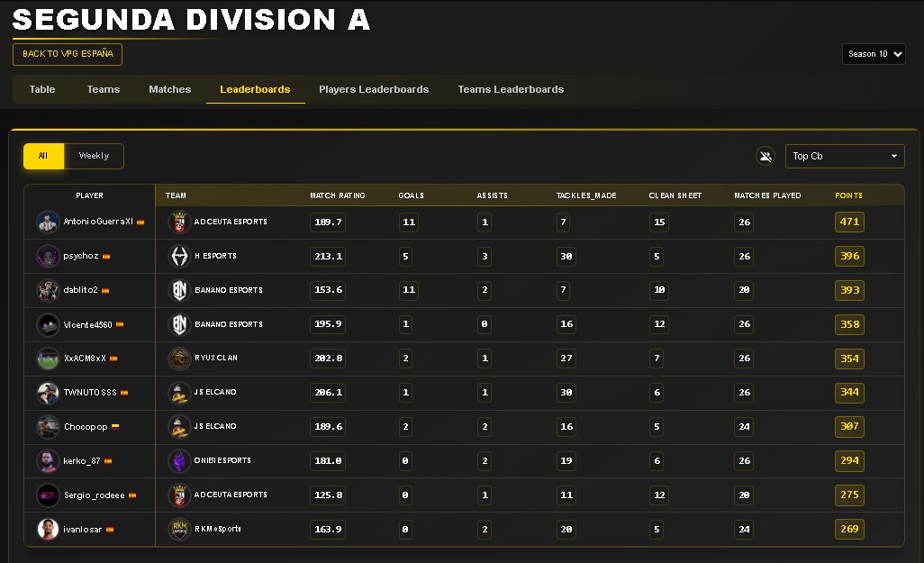
Task: Switch to the Table tab
Action: pos(42,89)
